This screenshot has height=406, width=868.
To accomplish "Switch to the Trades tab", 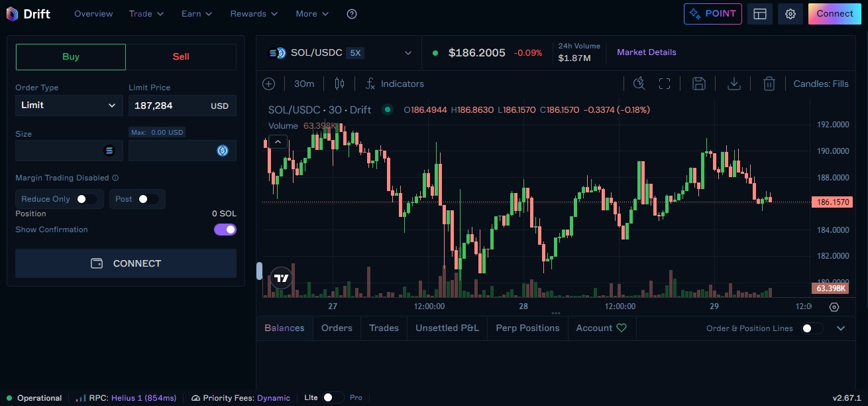I will [384, 328].
